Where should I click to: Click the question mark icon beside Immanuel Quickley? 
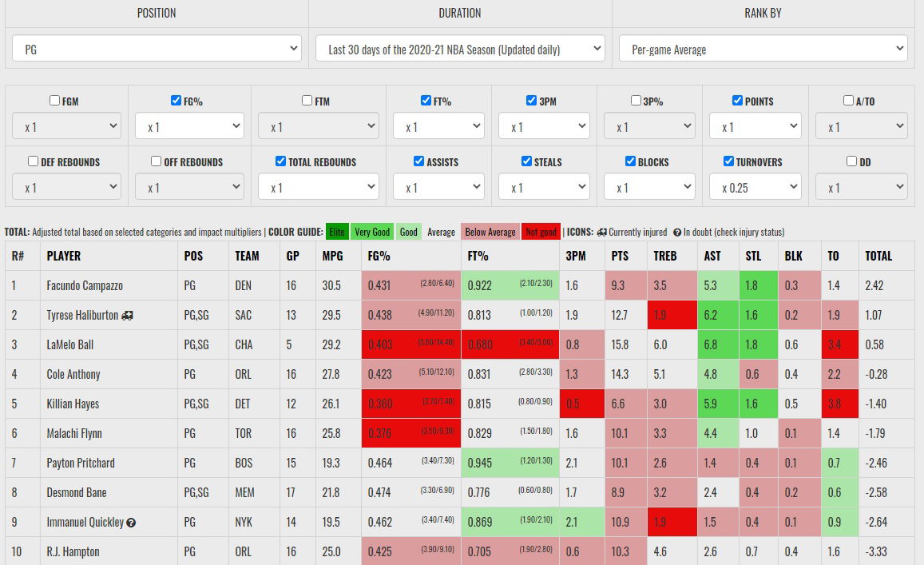[x=131, y=523]
